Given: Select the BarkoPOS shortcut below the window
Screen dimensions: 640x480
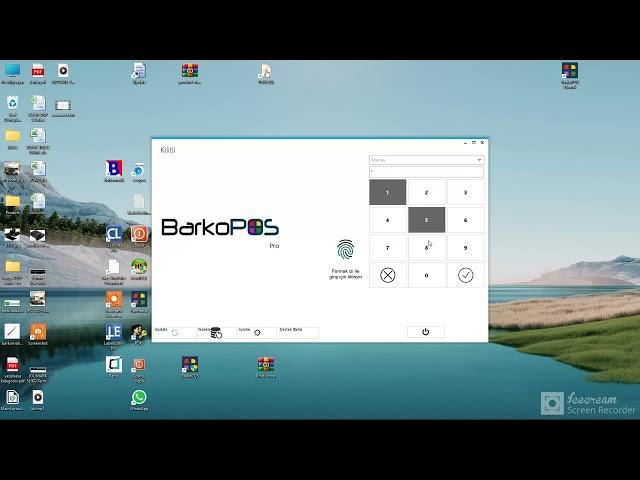Looking at the screenshot, I should tap(190, 367).
